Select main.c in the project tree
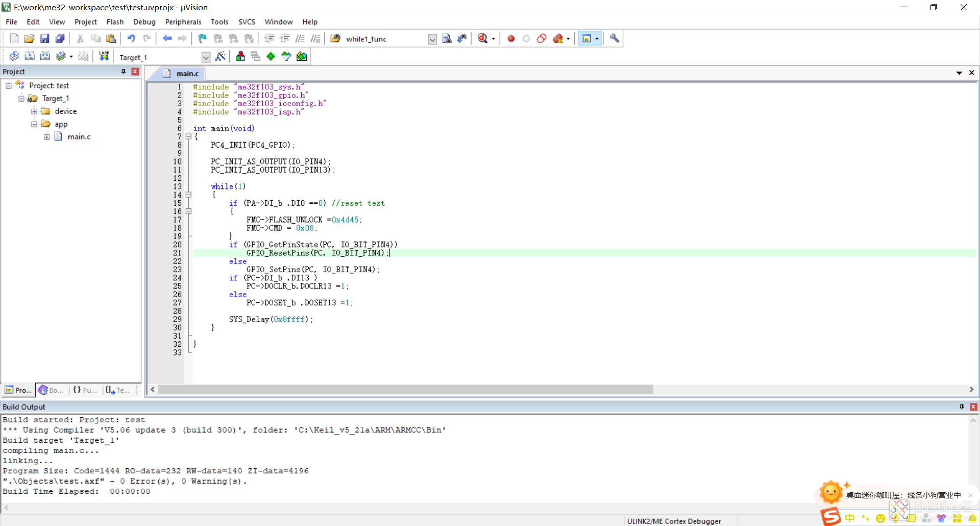 point(79,137)
